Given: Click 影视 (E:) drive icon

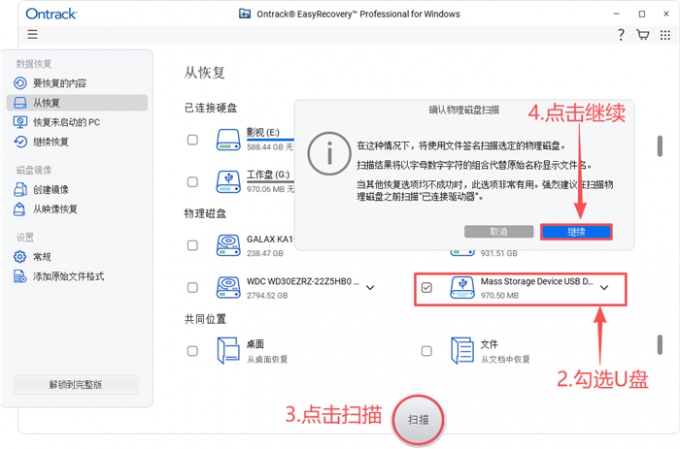Looking at the screenshot, I should (x=228, y=140).
